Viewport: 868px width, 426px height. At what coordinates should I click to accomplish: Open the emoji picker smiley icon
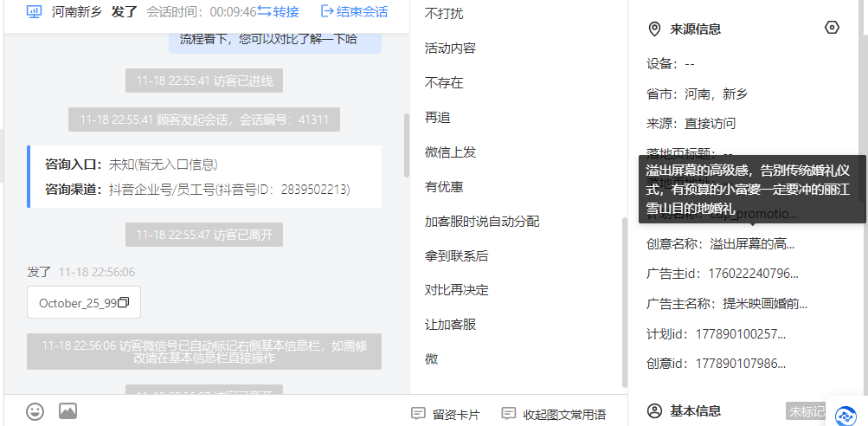click(x=35, y=411)
